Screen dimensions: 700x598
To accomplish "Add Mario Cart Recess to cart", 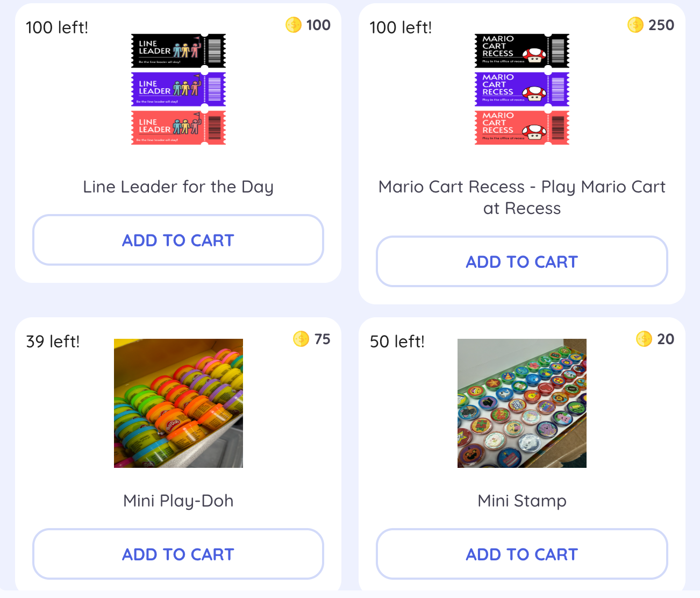I will coord(522,262).
